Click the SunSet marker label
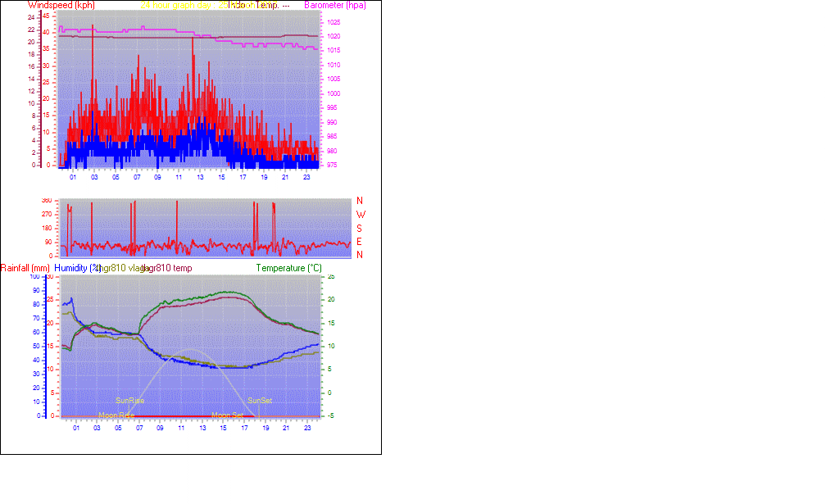Image resolution: width=826 pixels, height=504 pixels. (260, 401)
